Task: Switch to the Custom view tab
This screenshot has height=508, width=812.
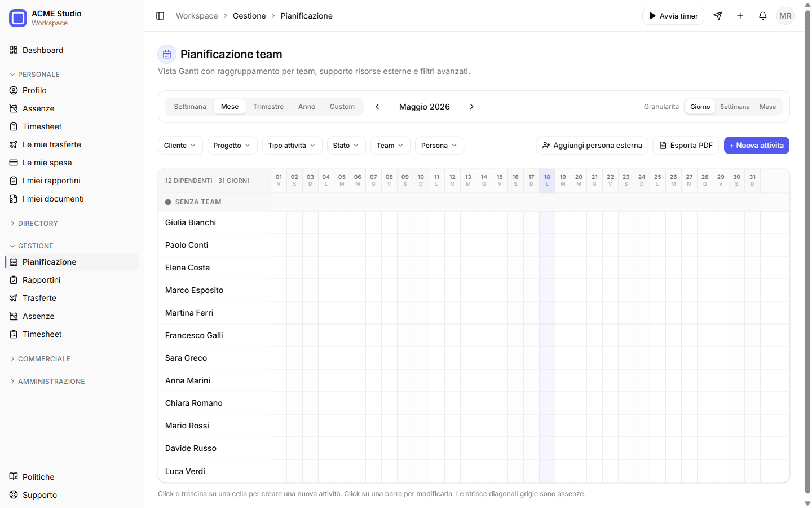Action: pyautogui.click(x=342, y=107)
